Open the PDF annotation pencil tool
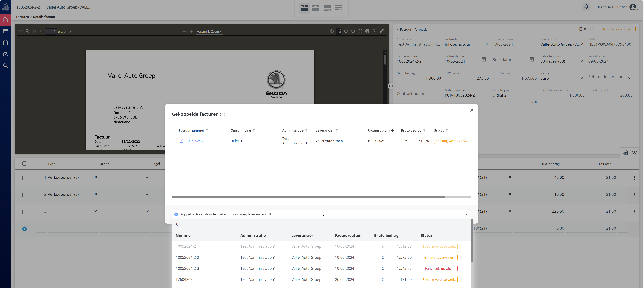 (382, 31)
